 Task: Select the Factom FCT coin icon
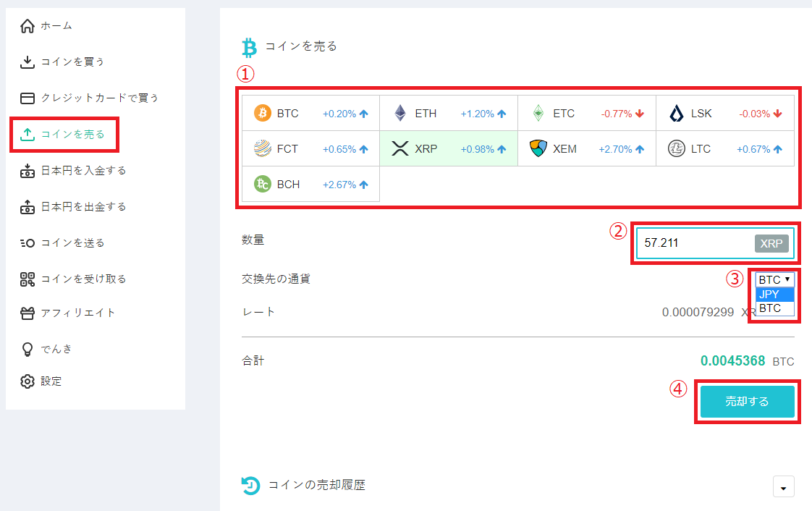(x=263, y=148)
